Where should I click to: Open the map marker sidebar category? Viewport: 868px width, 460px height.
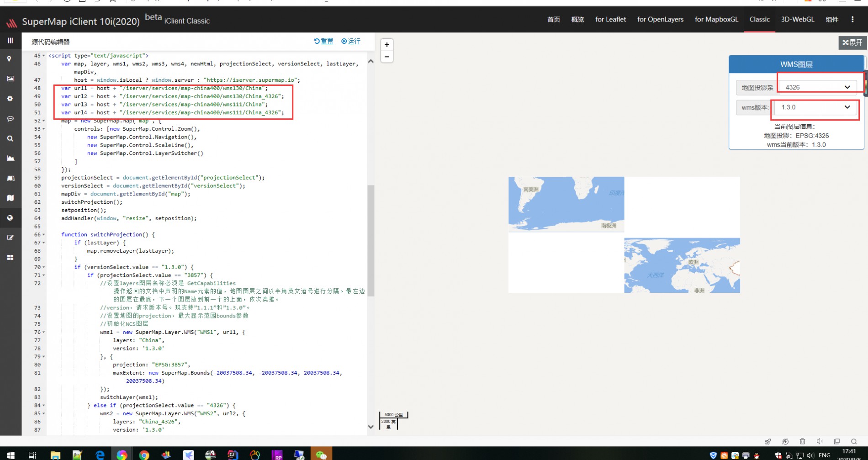click(x=9, y=59)
